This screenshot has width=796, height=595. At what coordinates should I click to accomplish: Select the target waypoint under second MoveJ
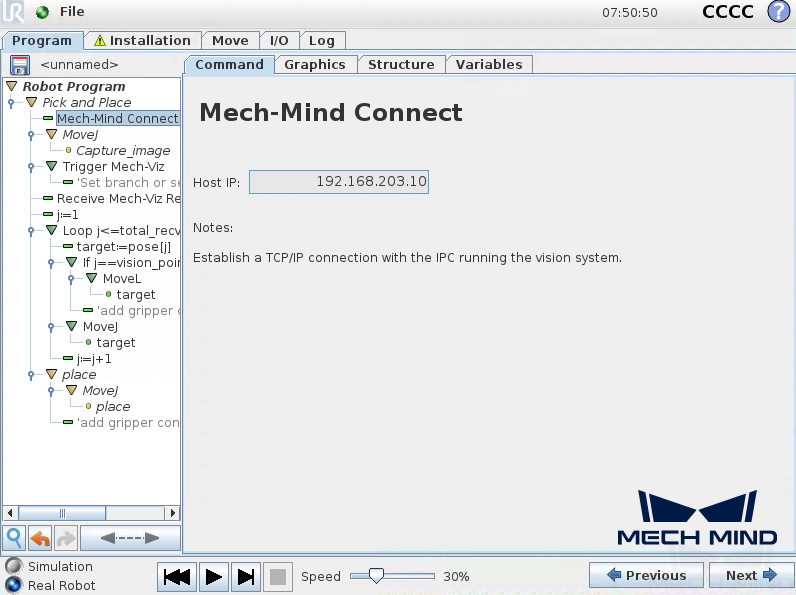(x=116, y=343)
